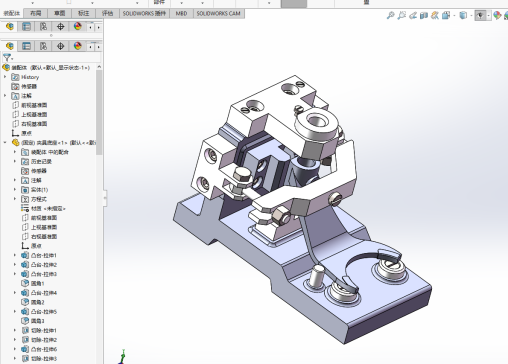Open the MBD ribbon tab
The width and height of the screenshot is (508, 364).
182,13
